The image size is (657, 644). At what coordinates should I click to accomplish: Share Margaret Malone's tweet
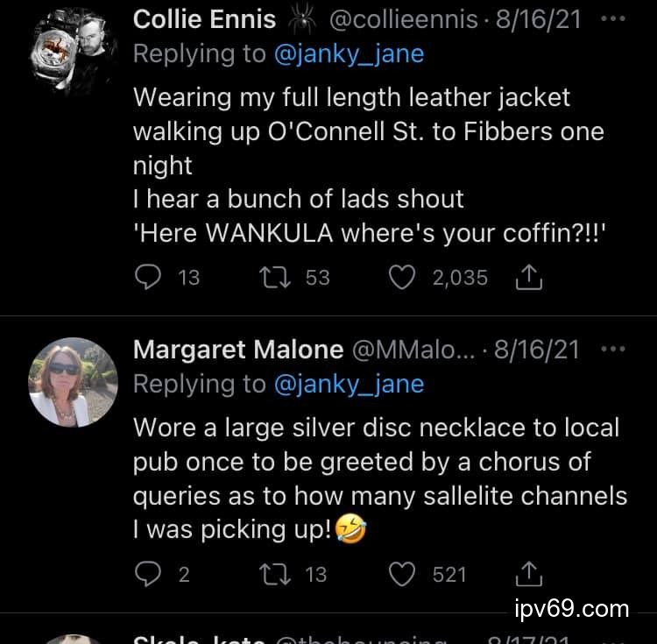[530, 574]
